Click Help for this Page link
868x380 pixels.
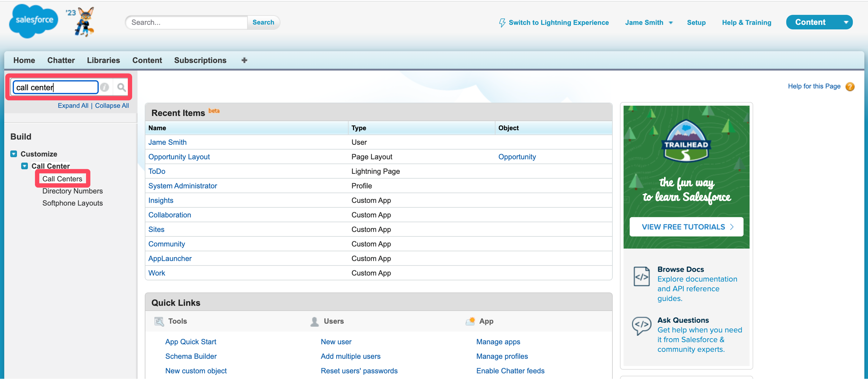click(x=814, y=86)
